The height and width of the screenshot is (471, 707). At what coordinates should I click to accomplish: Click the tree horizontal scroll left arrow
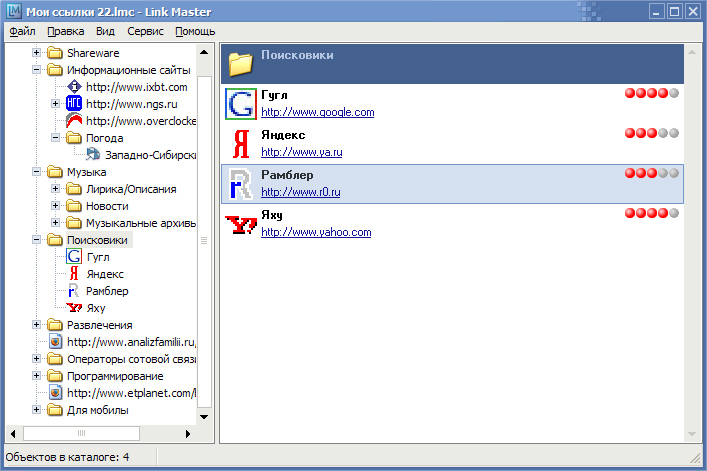click(x=13, y=434)
